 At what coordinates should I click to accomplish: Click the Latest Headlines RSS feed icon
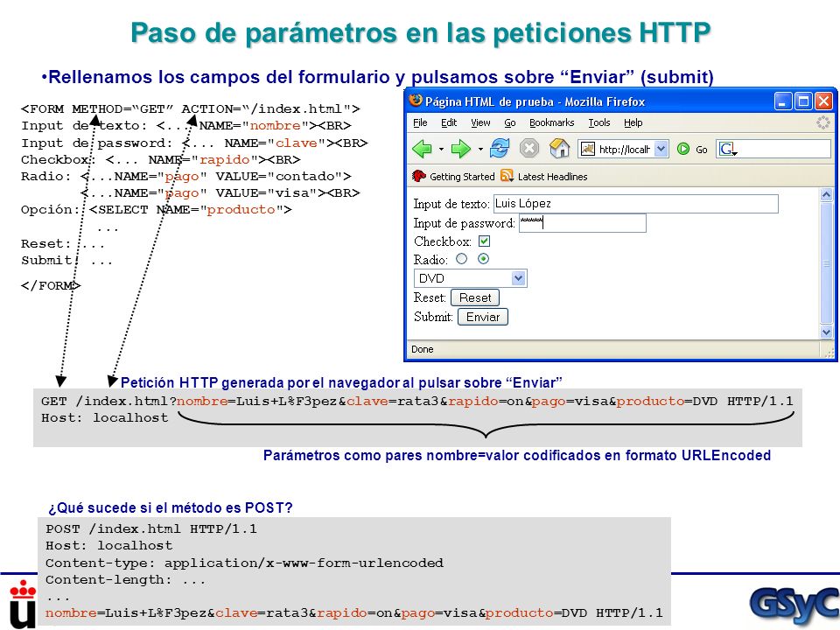pos(507,176)
